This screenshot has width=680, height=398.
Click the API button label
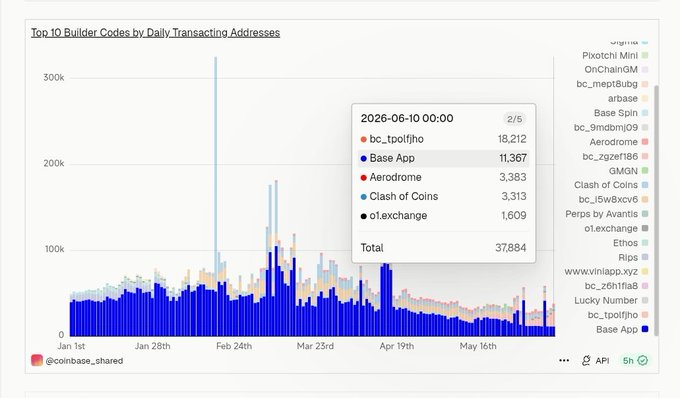[x=602, y=361]
